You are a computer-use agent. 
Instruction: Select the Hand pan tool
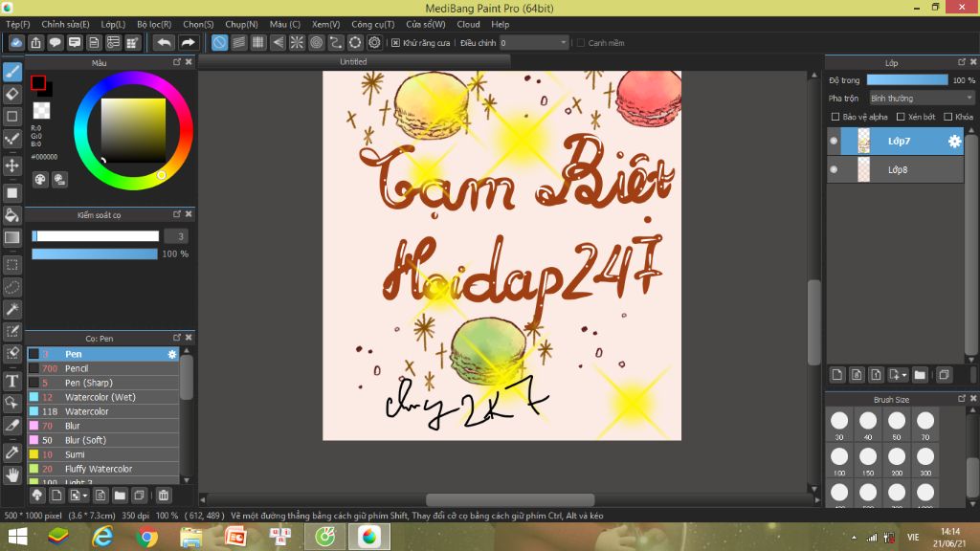(11, 475)
